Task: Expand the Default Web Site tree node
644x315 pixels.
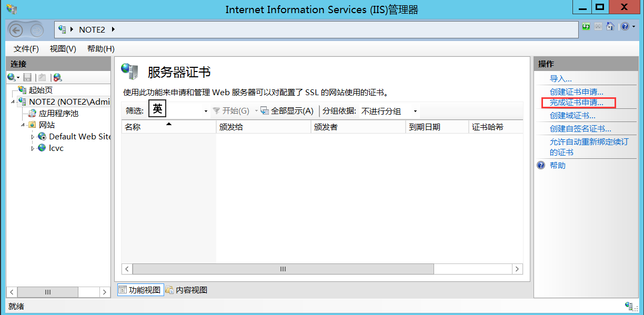Action: tap(33, 136)
